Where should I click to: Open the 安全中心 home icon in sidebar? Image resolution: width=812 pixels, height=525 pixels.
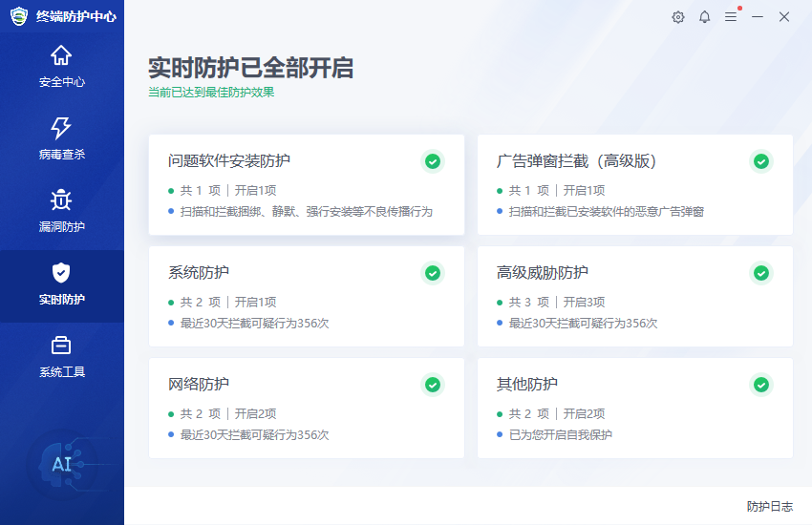61,55
